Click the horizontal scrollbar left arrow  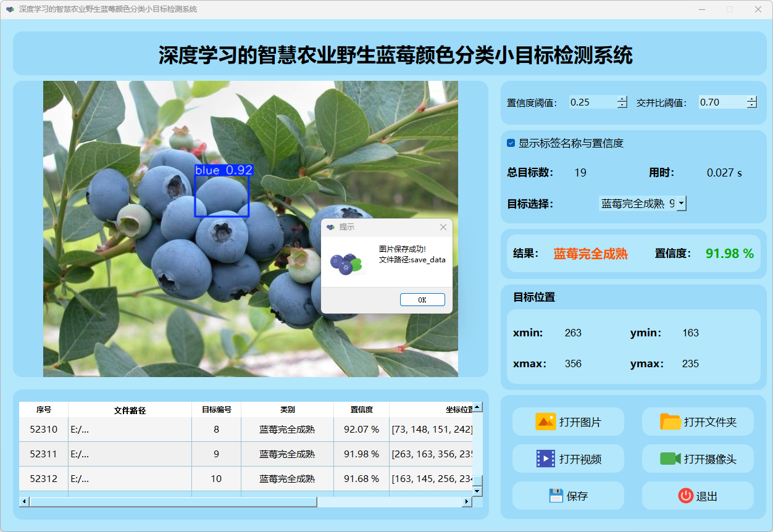click(24, 502)
